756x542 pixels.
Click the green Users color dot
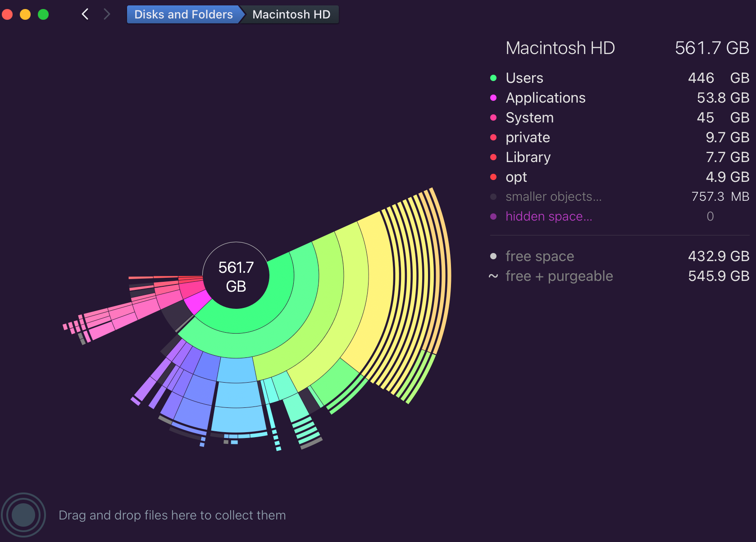(493, 78)
